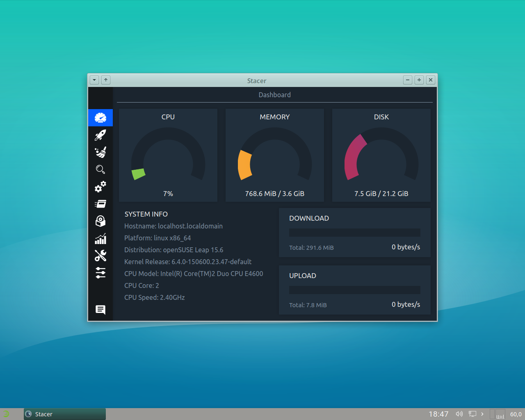This screenshot has height=420, width=525.
Task: Click the Stacer taskbar button
Action: tap(65, 414)
